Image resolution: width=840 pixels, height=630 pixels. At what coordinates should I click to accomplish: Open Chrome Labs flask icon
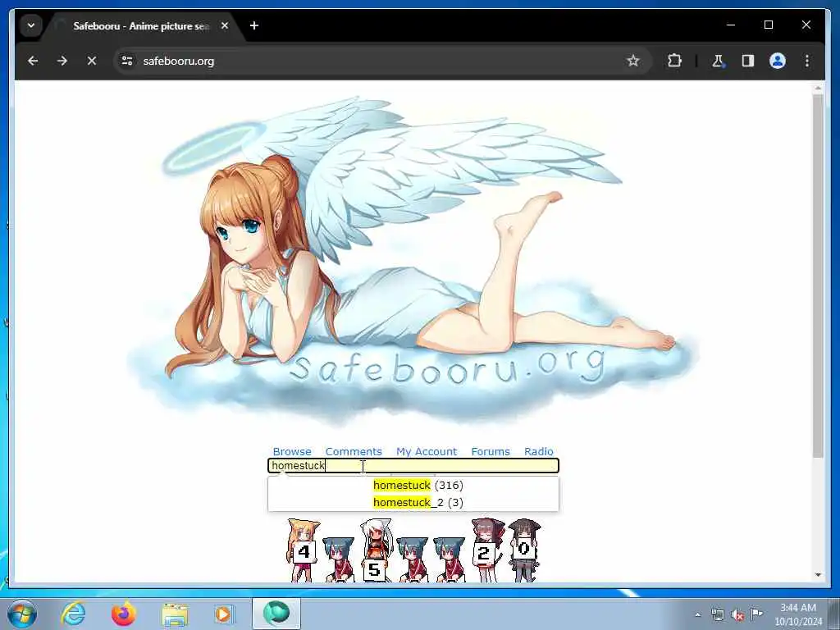click(x=718, y=61)
